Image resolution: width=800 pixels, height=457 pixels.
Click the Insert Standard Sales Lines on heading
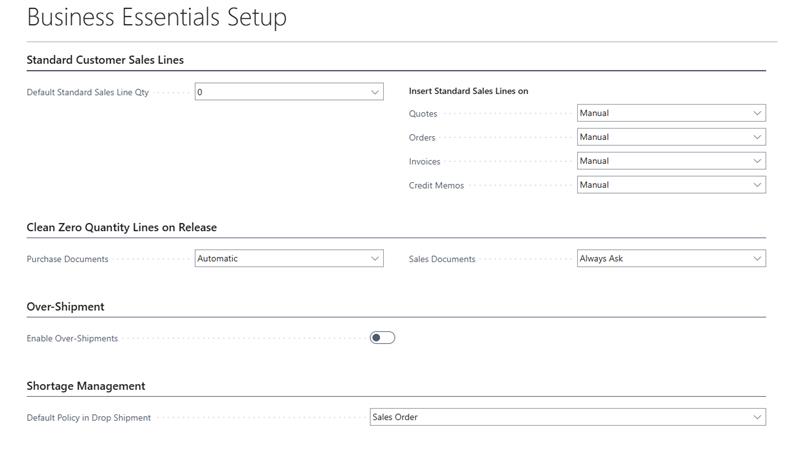click(x=468, y=91)
